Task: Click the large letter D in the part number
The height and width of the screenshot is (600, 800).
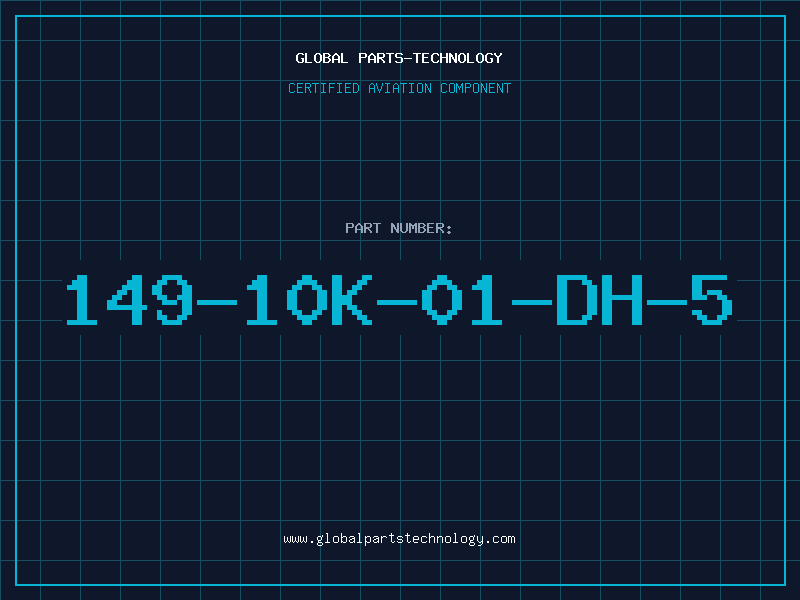Action: tap(577, 300)
